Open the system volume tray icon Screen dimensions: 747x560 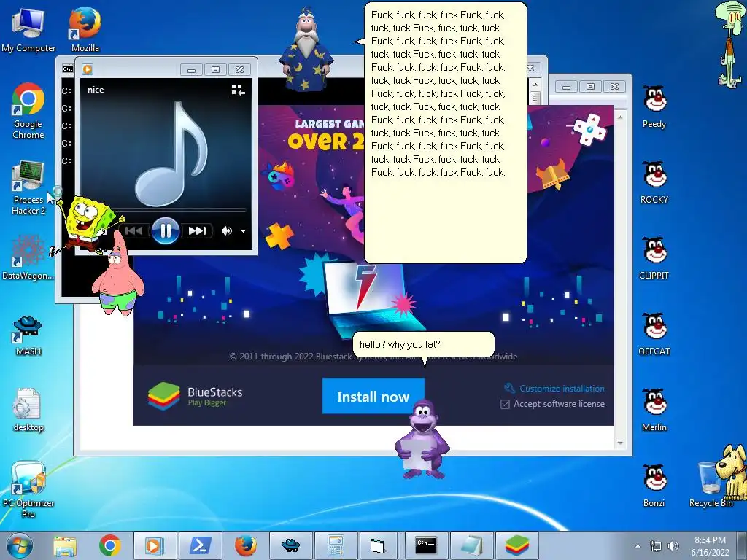(x=673, y=546)
